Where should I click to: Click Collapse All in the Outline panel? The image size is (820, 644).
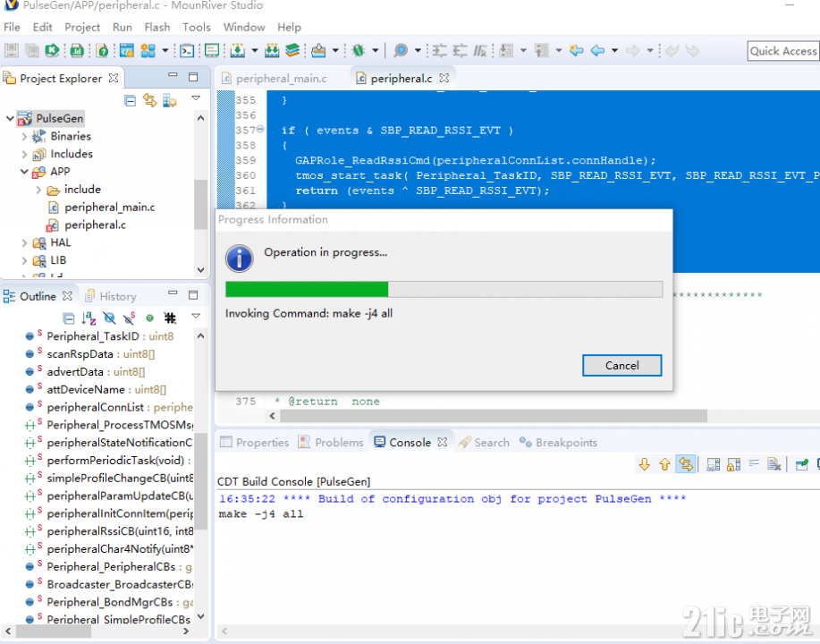[69, 318]
